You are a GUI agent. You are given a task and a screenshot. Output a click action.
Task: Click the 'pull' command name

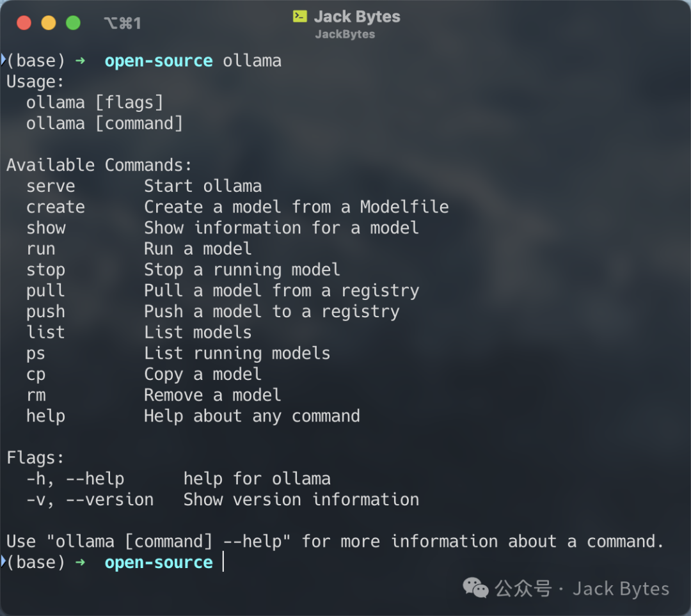pos(46,291)
